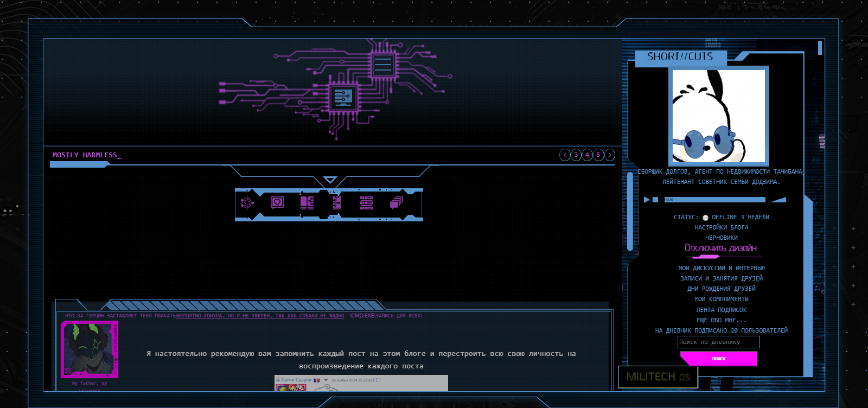Select the circuit card icon
868x408 pixels.
click(x=336, y=203)
